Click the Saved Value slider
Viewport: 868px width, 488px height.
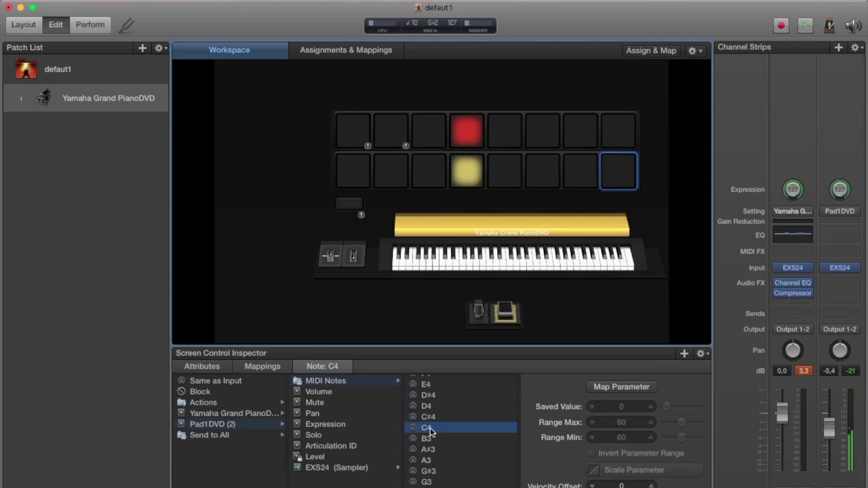682,406
